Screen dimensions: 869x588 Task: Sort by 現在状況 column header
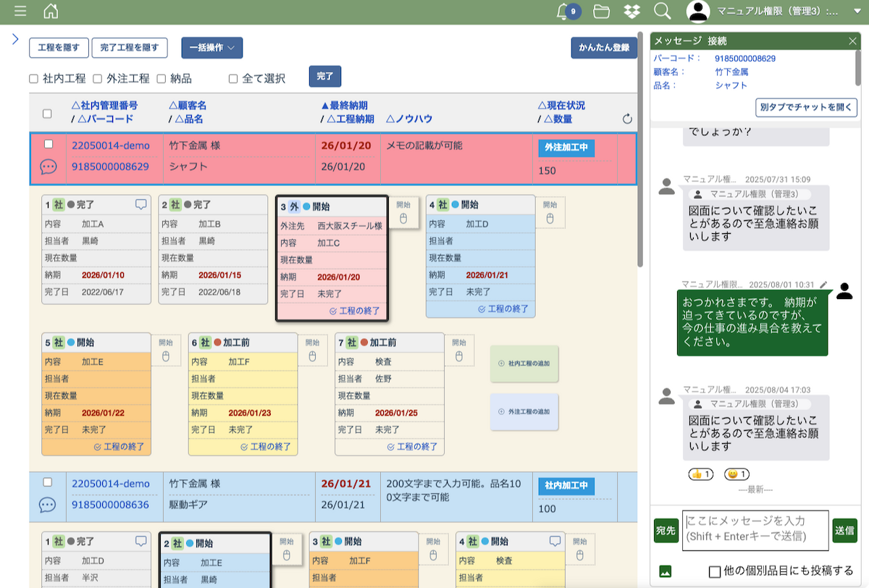click(x=561, y=106)
